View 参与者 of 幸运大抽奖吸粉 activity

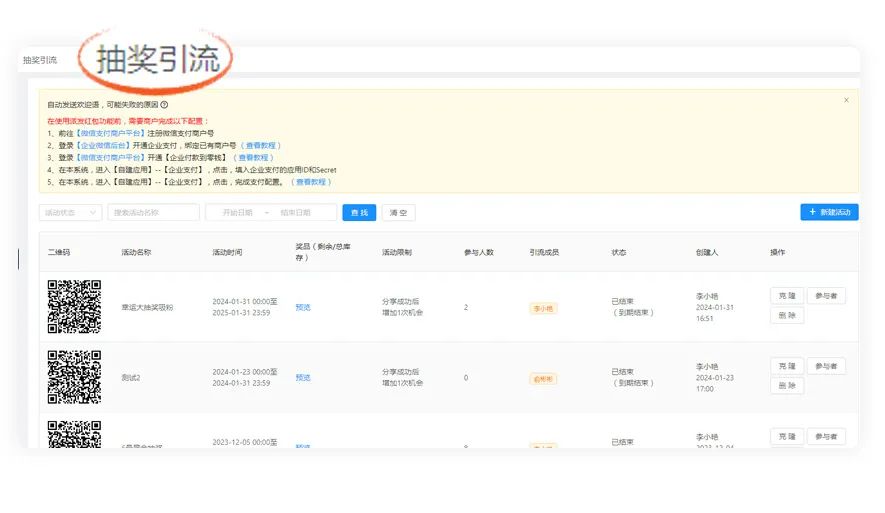tap(826, 296)
